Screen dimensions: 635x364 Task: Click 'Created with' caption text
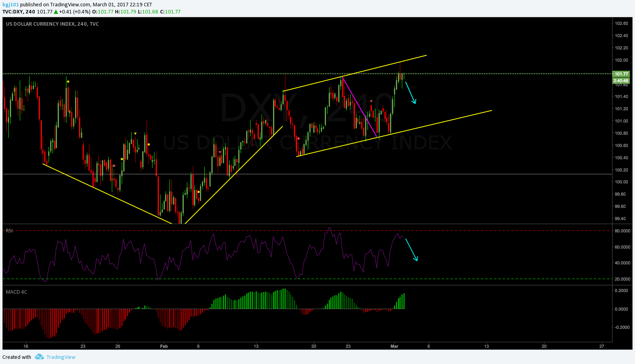17,357
